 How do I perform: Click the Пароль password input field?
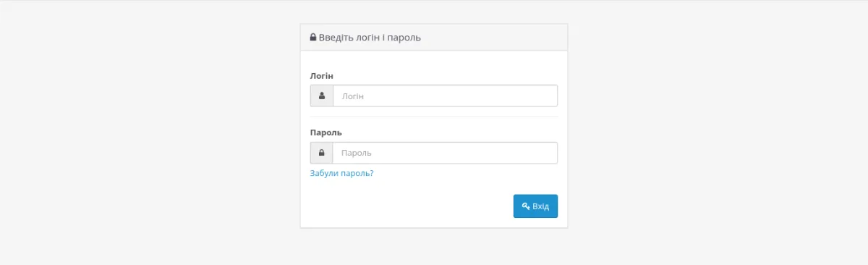pos(445,153)
